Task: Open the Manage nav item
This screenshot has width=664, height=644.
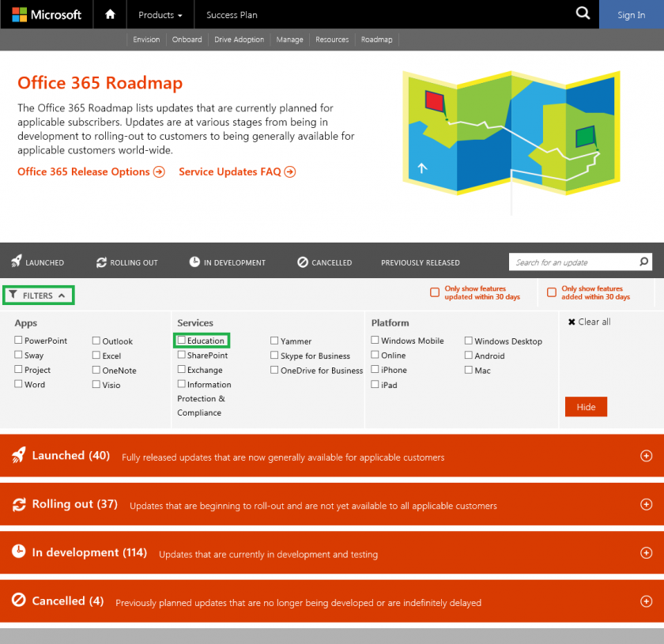Action: pos(289,40)
